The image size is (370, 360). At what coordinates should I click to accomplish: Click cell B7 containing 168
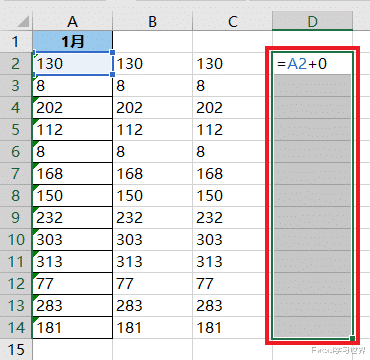[152, 173]
